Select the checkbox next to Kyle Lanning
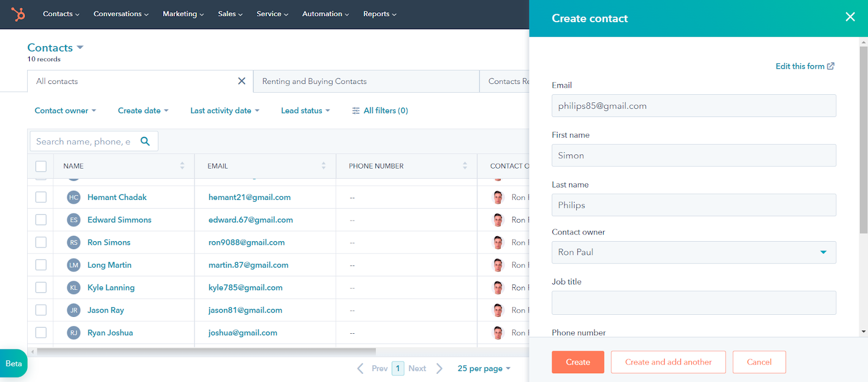Screen dimensions: 868x382 41,288
